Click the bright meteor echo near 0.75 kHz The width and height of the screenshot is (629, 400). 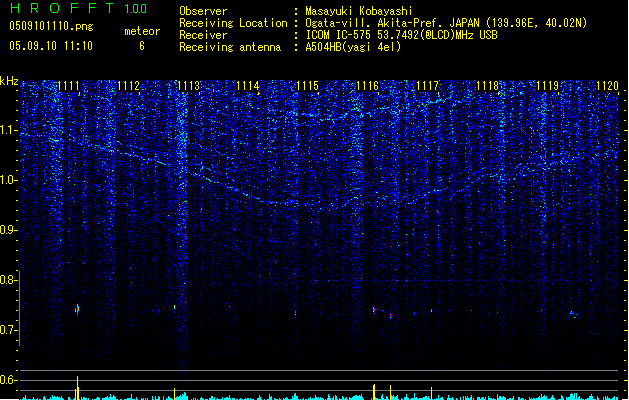click(76, 309)
